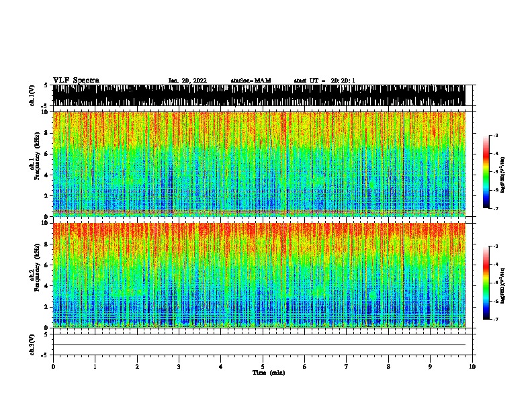The width and height of the screenshot is (532, 411).
Task: Click the ch.1 "Frequency (kHz)" axis label
Action: point(37,156)
